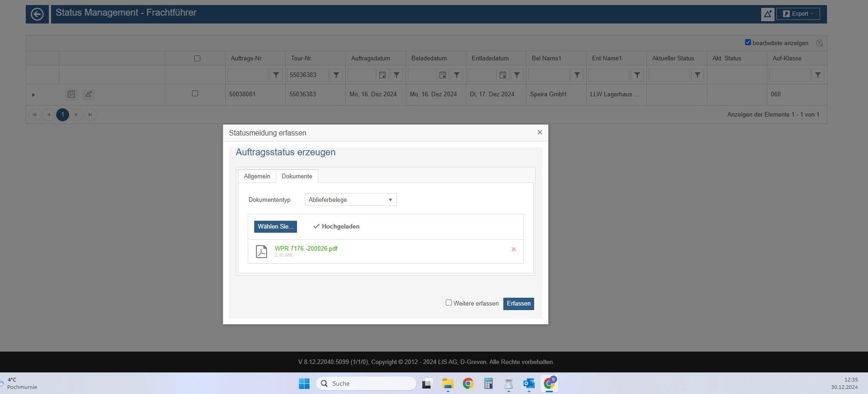Tick the 'Weitere erfassen' checkbox
The width and height of the screenshot is (868, 394).
[449, 303]
